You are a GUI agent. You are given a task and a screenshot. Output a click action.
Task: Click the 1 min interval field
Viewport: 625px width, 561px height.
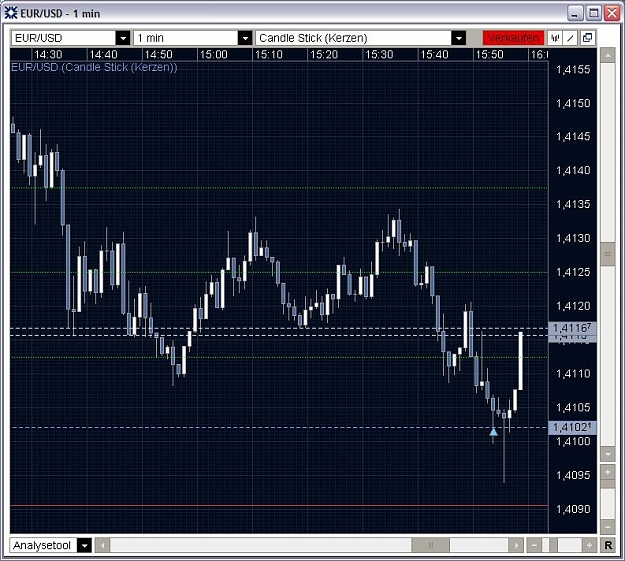pos(186,38)
